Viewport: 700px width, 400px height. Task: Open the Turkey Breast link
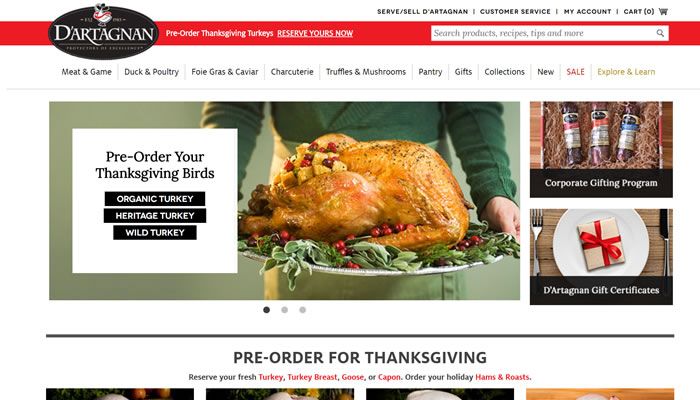coord(312,377)
